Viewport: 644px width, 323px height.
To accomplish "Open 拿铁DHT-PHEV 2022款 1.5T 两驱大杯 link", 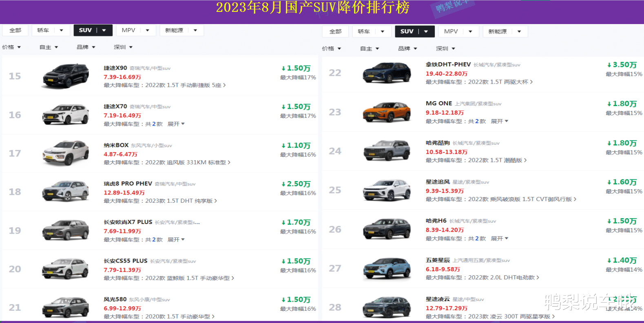I will 479,82.
